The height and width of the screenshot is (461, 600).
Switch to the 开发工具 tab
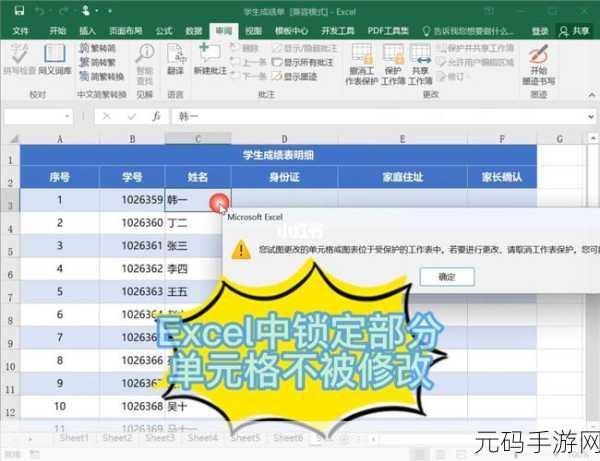[338, 31]
